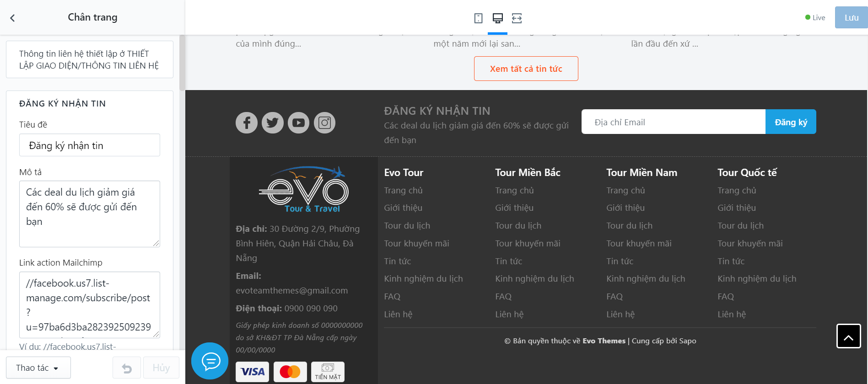Screen dimensions: 868x384
Task: Open Tin tức under Evo Tour
Action: click(397, 261)
